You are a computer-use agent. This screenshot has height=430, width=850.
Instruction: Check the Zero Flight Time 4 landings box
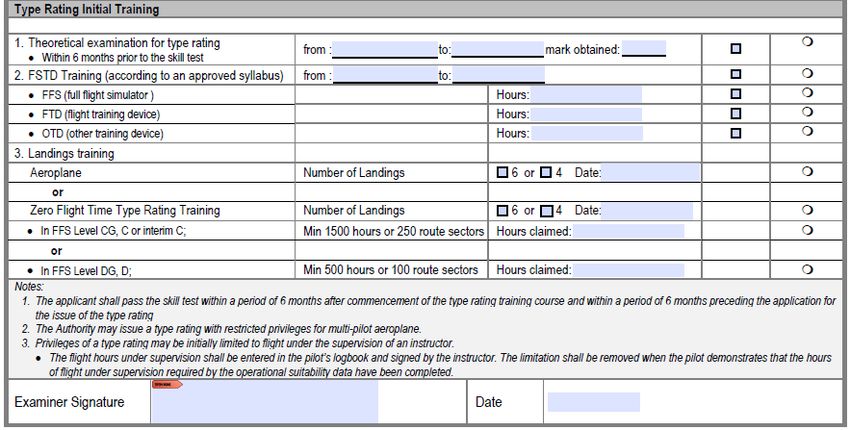(547, 210)
